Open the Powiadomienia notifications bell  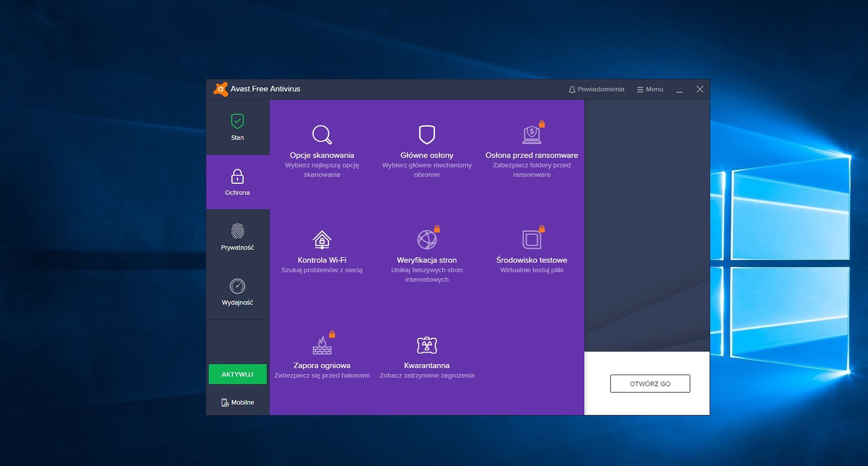[x=597, y=89]
